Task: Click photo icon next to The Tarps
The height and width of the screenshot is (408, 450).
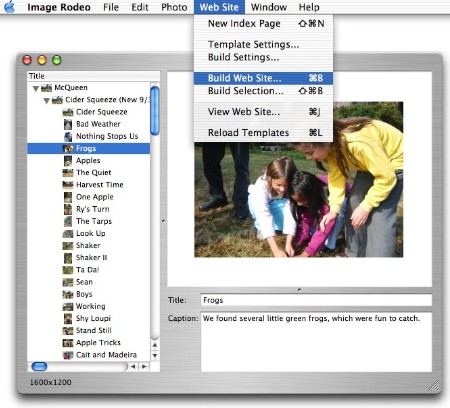Action: (x=68, y=221)
